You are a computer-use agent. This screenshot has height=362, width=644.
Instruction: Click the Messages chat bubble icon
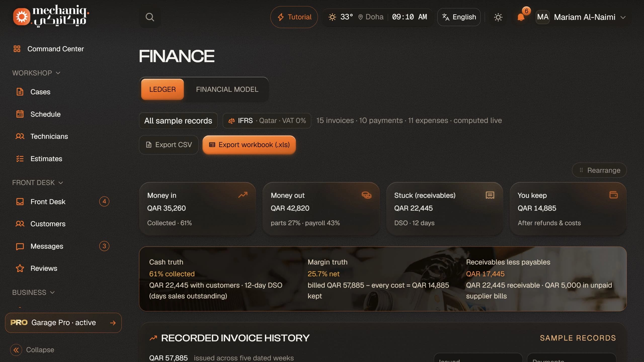click(20, 246)
